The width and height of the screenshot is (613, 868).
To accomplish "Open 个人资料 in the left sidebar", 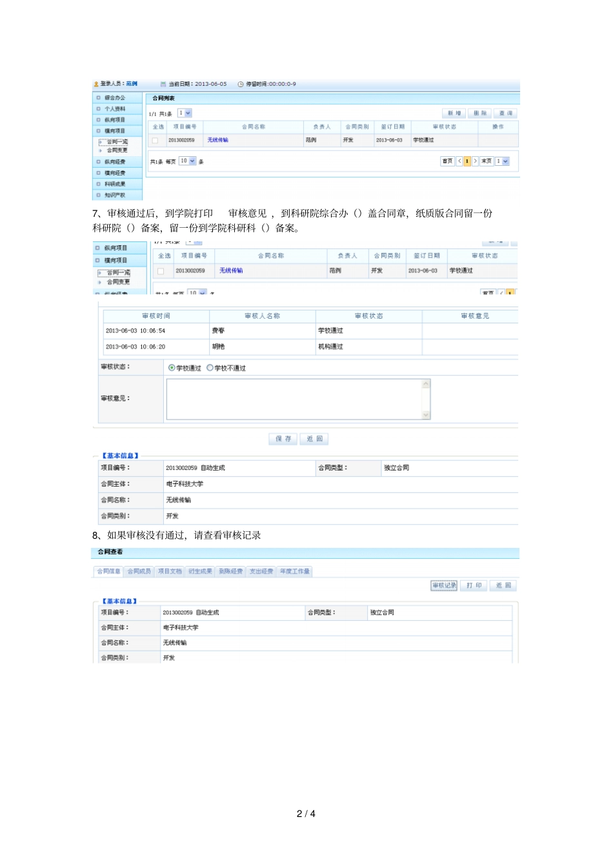I will click(115, 109).
